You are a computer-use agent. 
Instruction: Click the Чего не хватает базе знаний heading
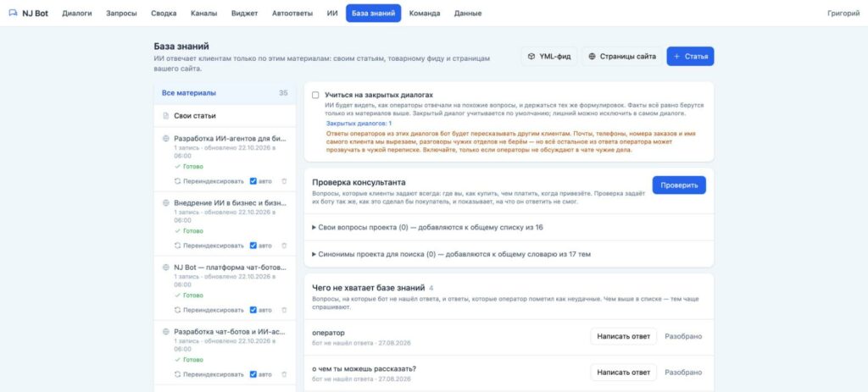[x=368, y=288]
